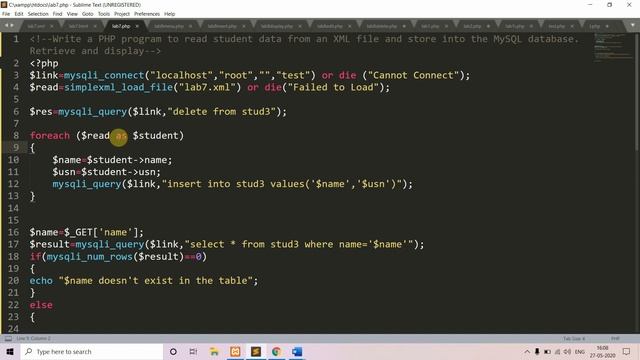Click the 'echo' keyword on line 20
The image size is (640, 360).
41,281
